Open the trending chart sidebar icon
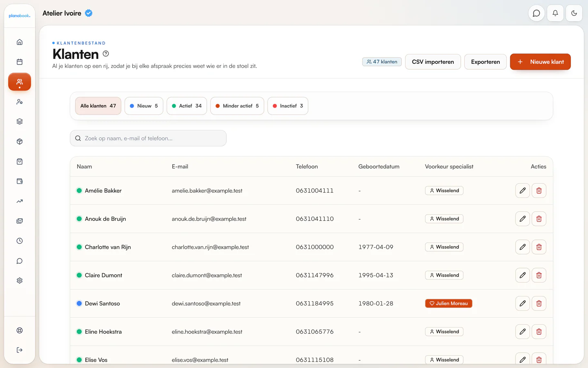Viewport: 588px width, 368px height. [x=20, y=201]
